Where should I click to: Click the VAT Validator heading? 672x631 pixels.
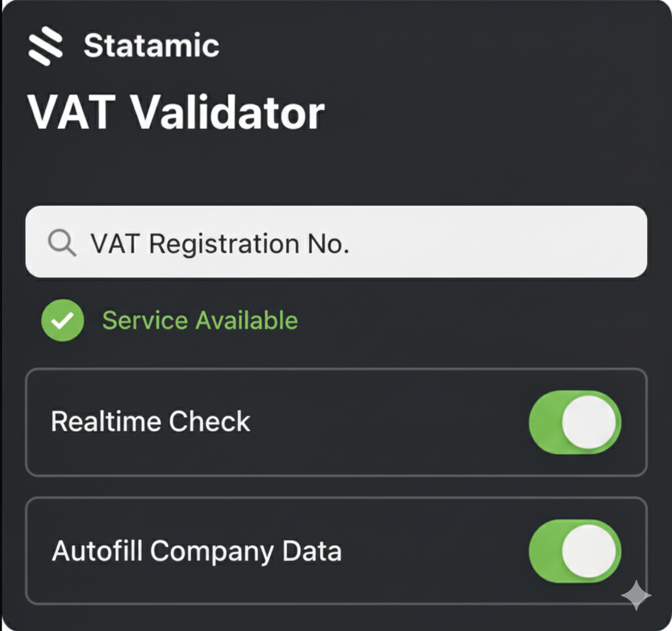tap(175, 111)
